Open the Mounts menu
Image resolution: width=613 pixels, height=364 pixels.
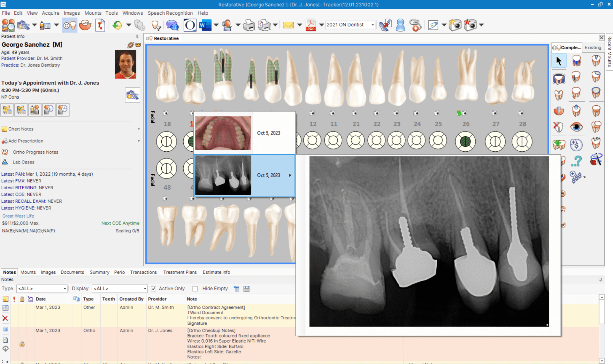(93, 13)
